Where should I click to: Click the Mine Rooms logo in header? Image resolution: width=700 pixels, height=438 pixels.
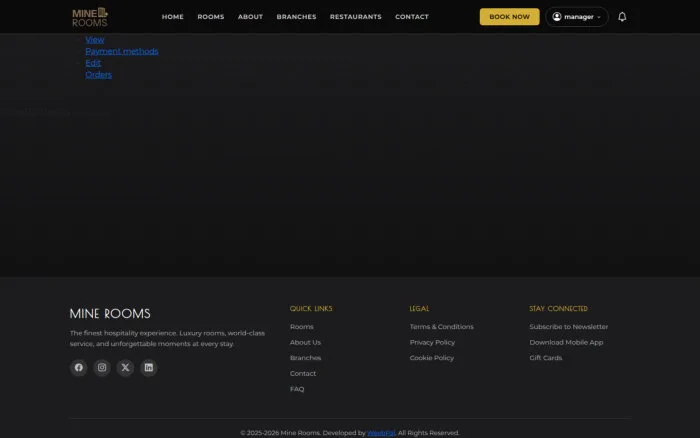[90, 17]
